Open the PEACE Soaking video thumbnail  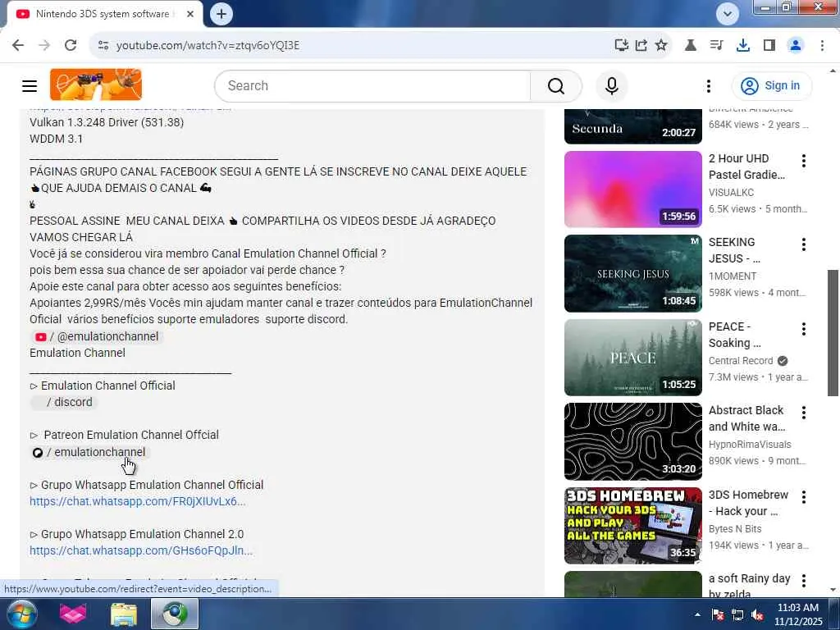[x=632, y=358]
